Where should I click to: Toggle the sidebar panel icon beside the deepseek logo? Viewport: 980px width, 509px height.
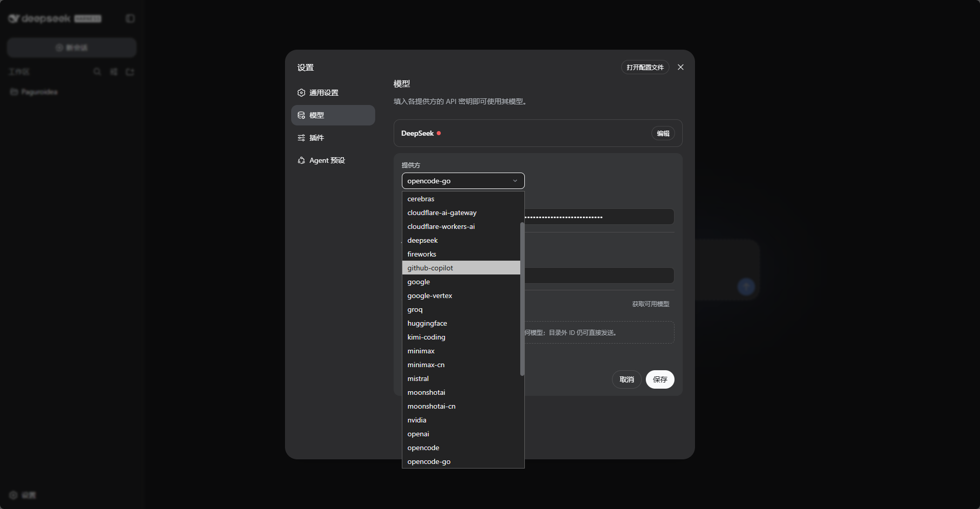[130, 18]
